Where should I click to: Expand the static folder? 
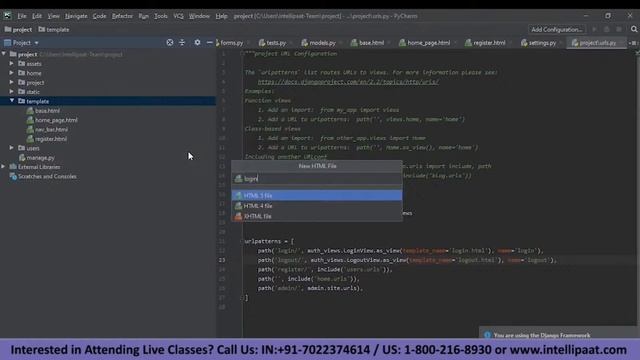[x=11, y=92]
